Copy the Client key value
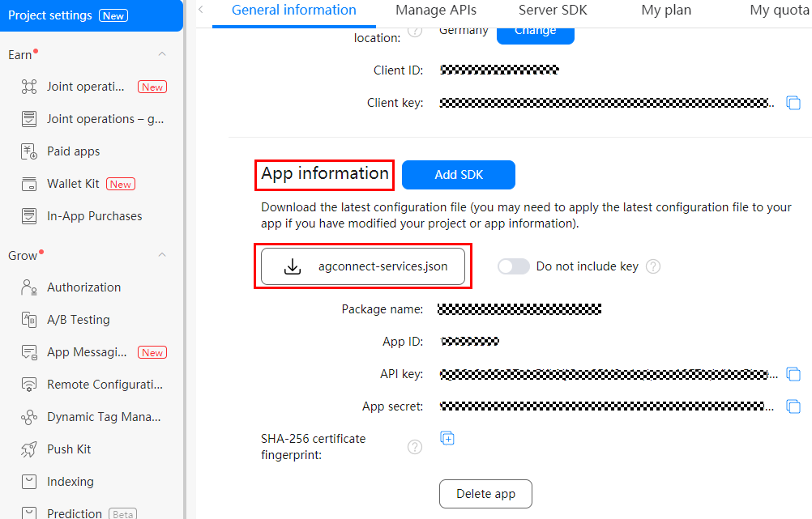This screenshot has height=519, width=812. (793, 103)
